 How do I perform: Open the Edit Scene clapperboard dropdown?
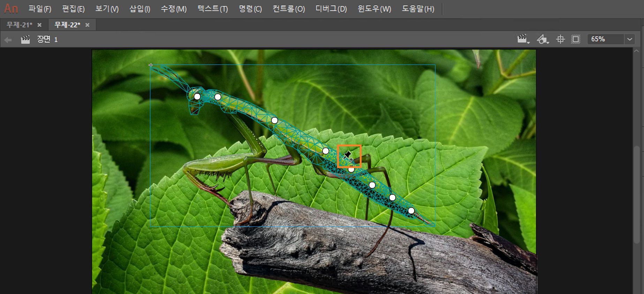(x=523, y=39)
